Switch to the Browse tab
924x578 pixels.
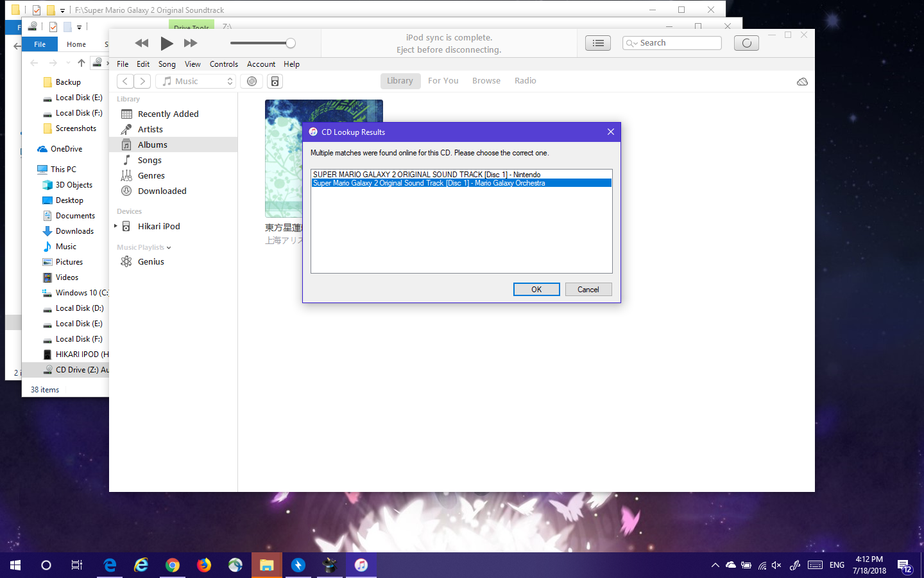pyautogui.click(x=486, y=81)
